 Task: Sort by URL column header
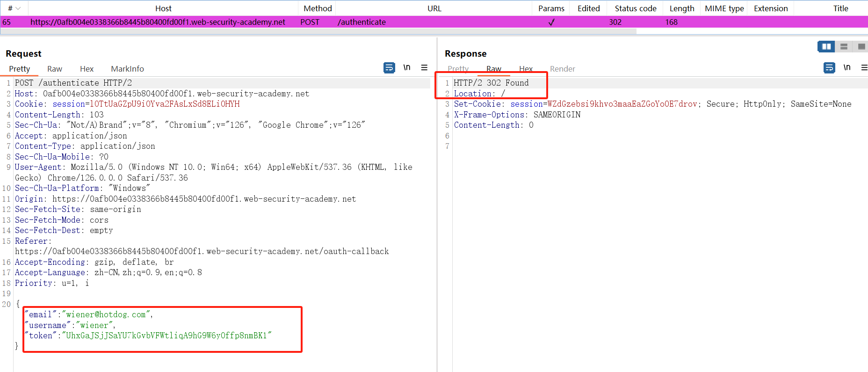434,8
